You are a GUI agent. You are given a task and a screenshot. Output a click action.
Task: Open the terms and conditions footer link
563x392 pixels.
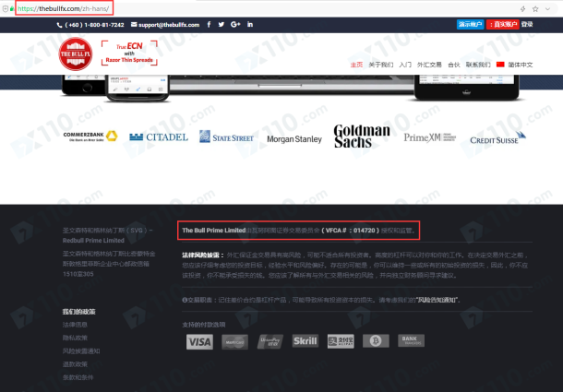point(78,377)
